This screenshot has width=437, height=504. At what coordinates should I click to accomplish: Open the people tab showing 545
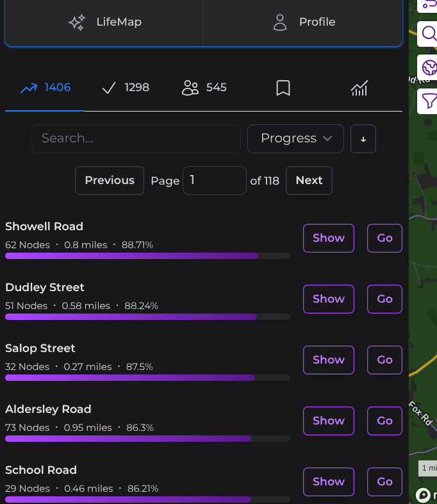(204, 88)
